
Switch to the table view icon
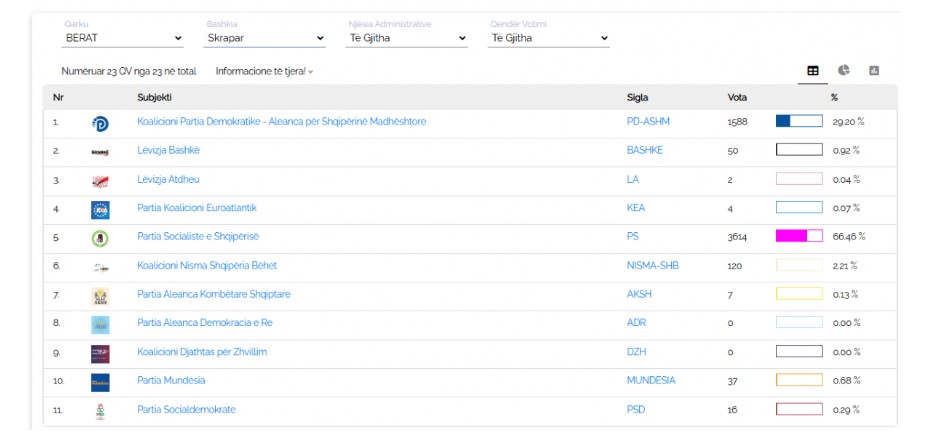coord(813,71)
